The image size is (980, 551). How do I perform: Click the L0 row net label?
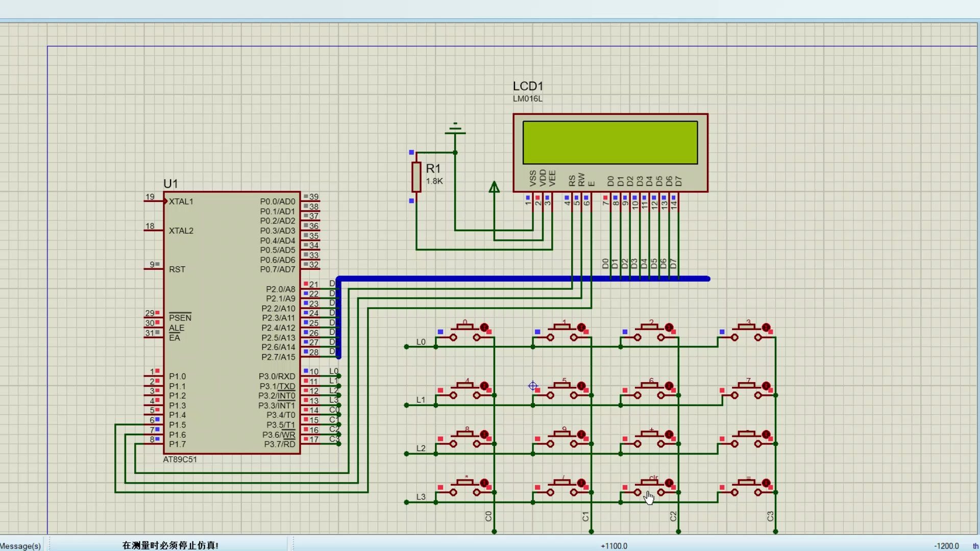(421, 342)
